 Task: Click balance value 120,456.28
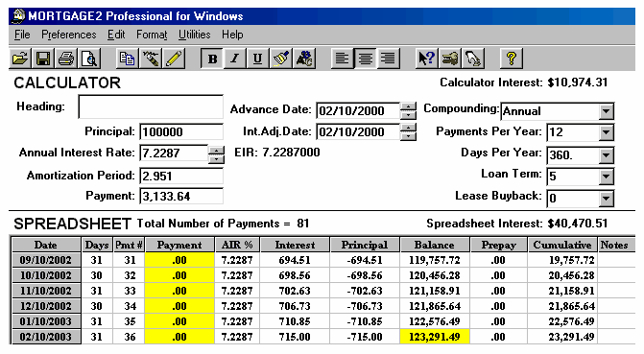pyautogui.click(x=435, y=275)
